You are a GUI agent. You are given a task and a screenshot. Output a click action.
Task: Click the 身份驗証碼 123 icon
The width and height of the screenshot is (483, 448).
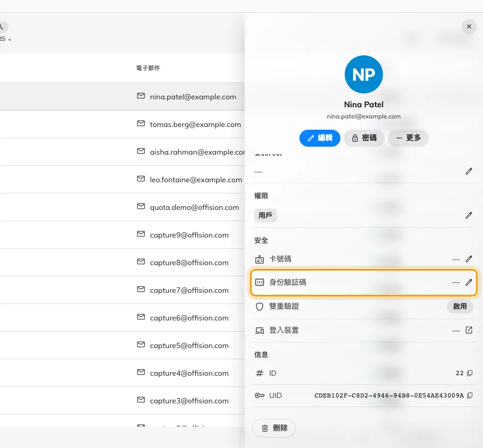[260, 282]
